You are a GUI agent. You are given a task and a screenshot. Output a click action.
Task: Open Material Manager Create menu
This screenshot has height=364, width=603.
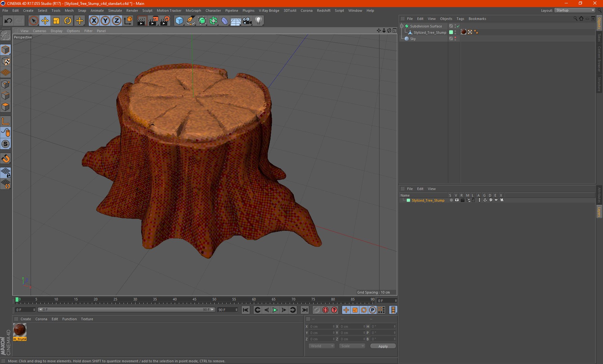click(x=26, y=319)
